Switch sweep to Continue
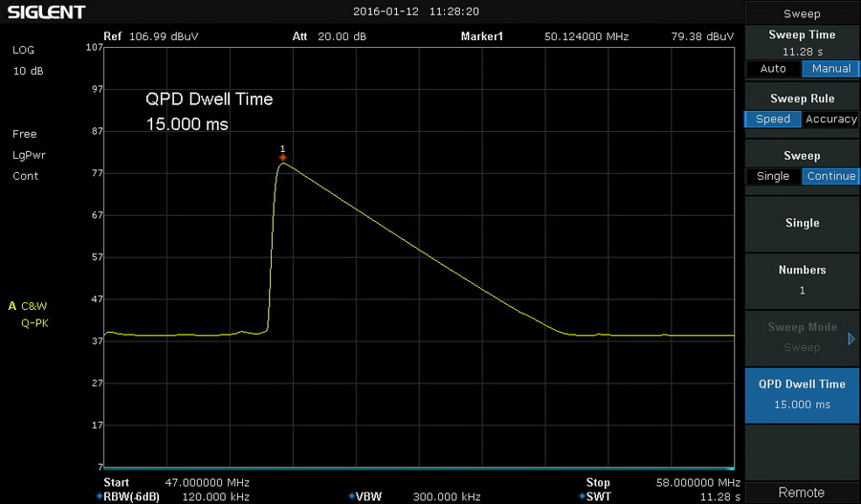This screenshot has width=861, height=504. point(830,176)
